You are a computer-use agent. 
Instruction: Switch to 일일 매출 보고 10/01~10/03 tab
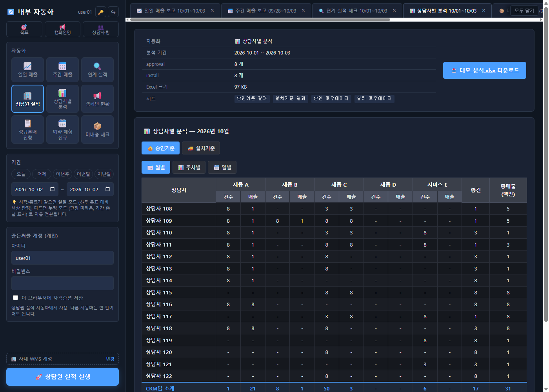(x=175, y=11)
